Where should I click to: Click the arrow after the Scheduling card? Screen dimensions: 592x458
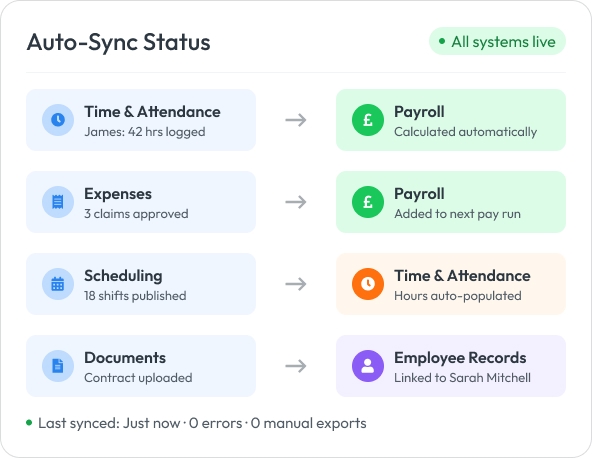296,284
